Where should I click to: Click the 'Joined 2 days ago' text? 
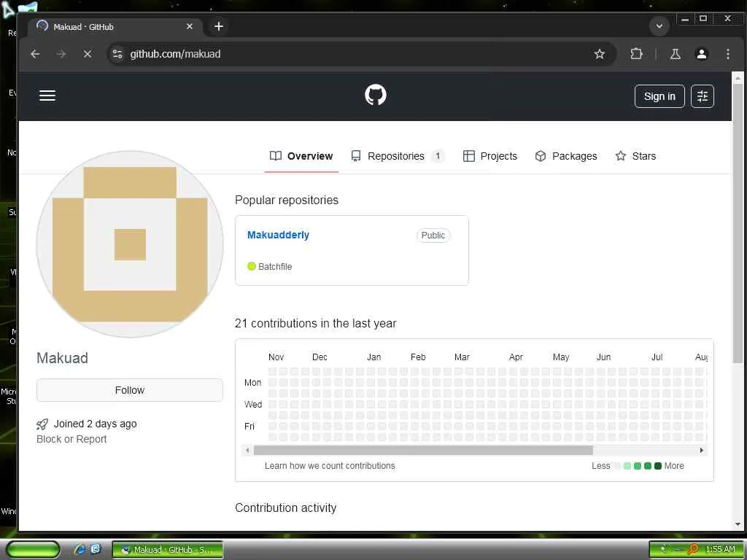click(95, 424)
